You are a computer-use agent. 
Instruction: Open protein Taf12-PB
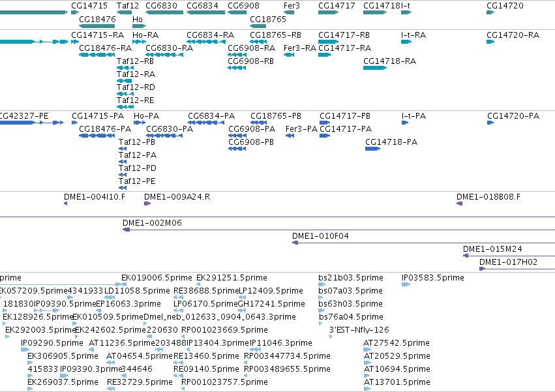click(x=137, y=142)
